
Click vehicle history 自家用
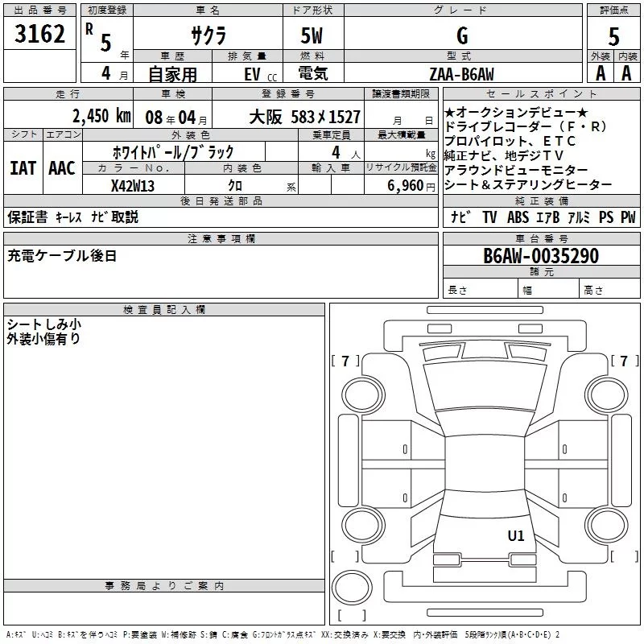click(172, 74)
